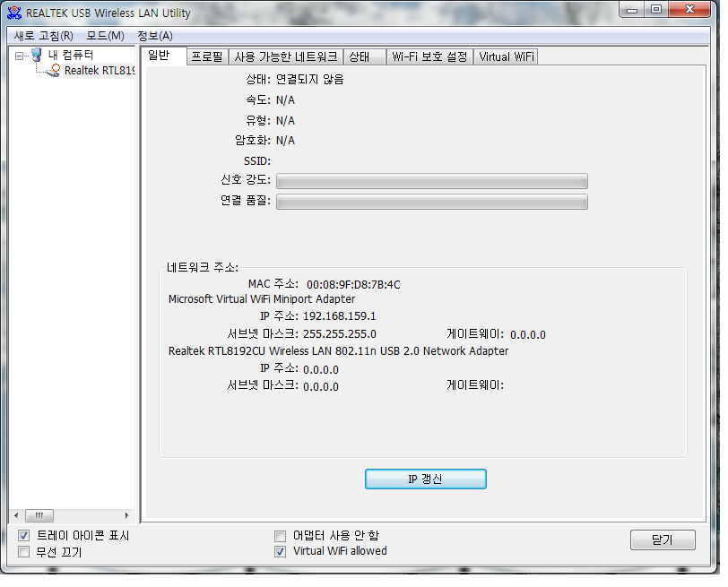
Task: Click the Realtek wireless adapter icon in tree
Action: (53, 71)
